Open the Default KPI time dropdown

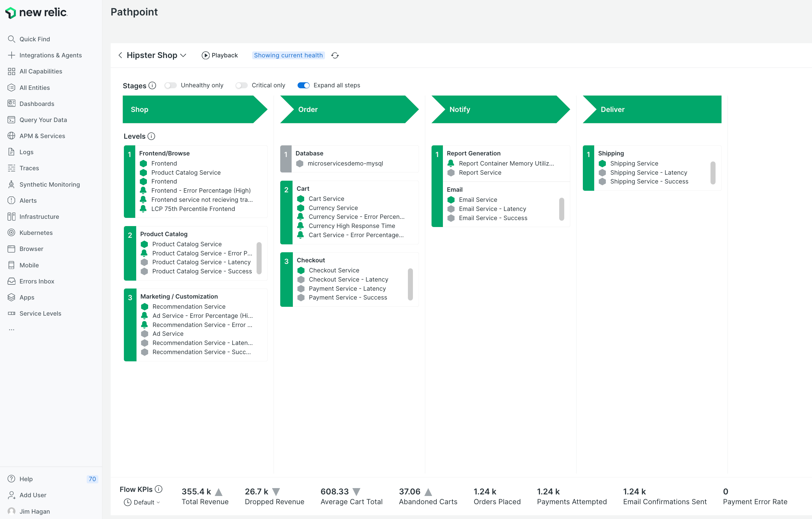point(142,502)
